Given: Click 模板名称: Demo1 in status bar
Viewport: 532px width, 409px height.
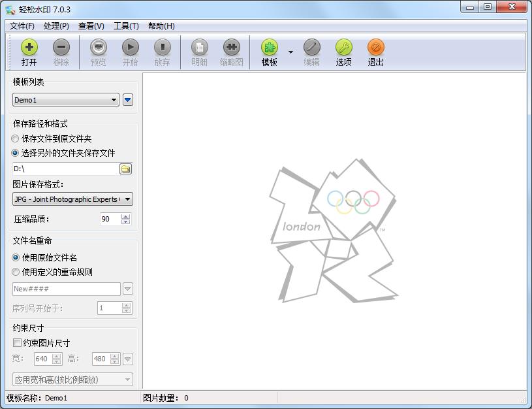Looking at the screenshot, I should click(37, 398).
